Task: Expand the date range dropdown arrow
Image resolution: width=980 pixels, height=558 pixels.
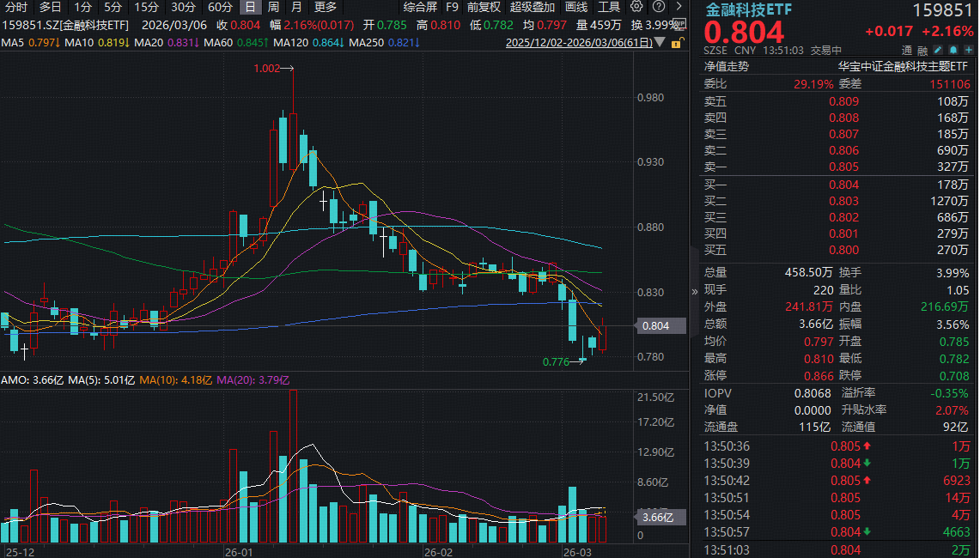Action: click(x=660, y=41)
